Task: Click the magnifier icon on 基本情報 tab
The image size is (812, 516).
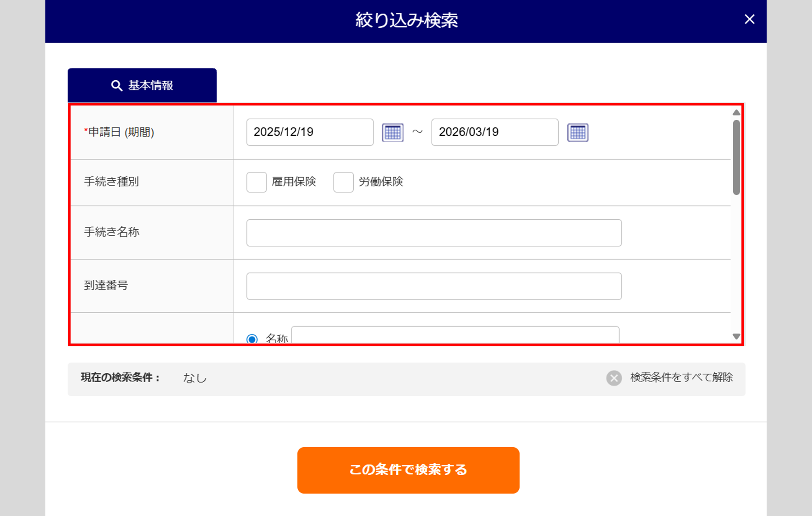Action: tap(117, 86)
